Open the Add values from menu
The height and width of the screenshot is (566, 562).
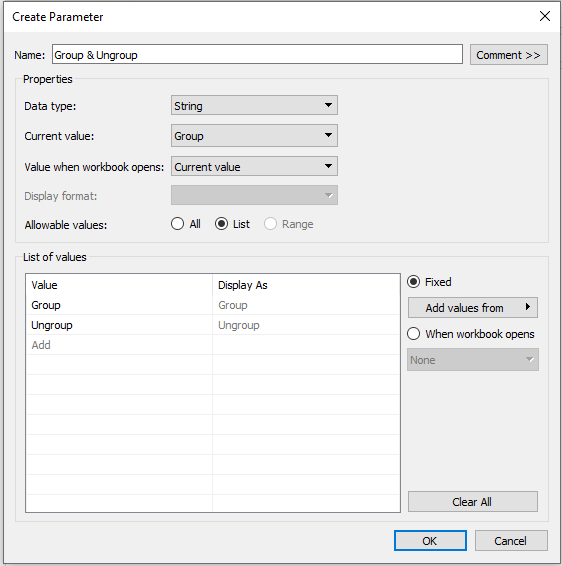[x=472, y=308]
